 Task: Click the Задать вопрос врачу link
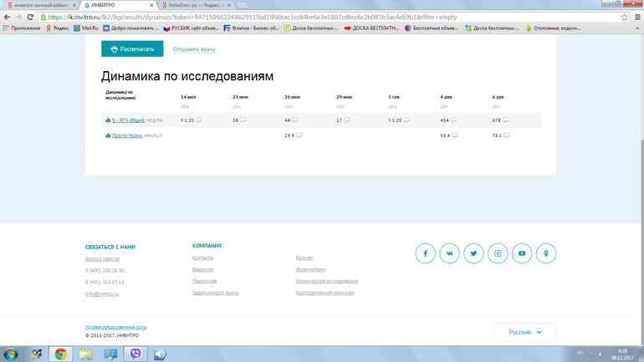point(215,293)
